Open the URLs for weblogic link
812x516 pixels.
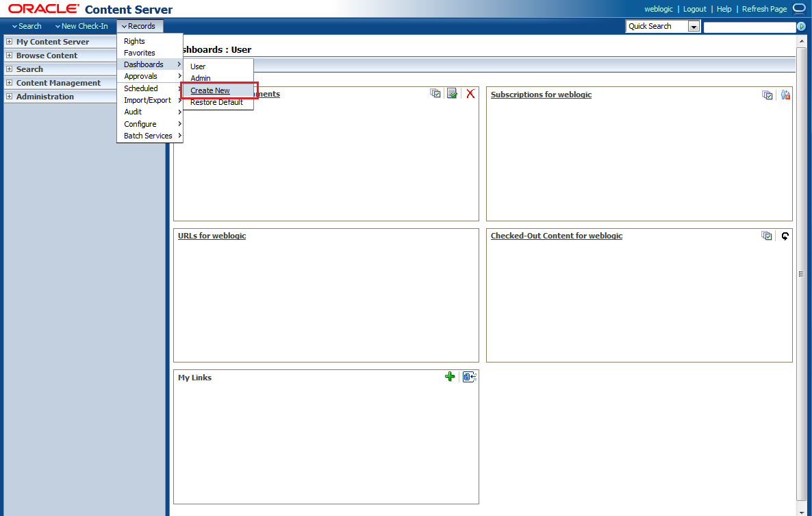pyautogui.click(x=212, y=235)
